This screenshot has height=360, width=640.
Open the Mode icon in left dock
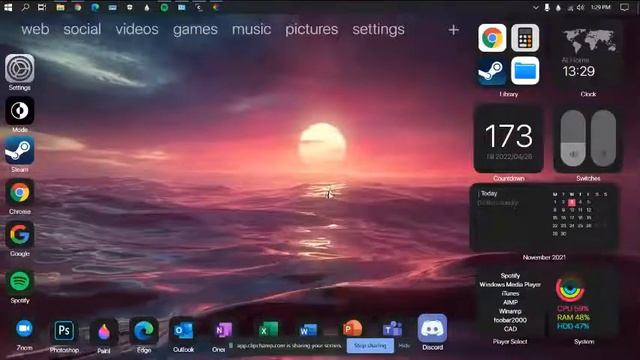tap(20, 111)
